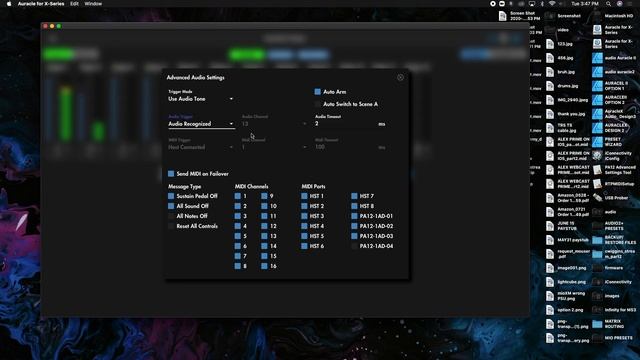This screenshot has height=360, width=640.
Task: Select the images folder on desktop
Action: point(597,296)
